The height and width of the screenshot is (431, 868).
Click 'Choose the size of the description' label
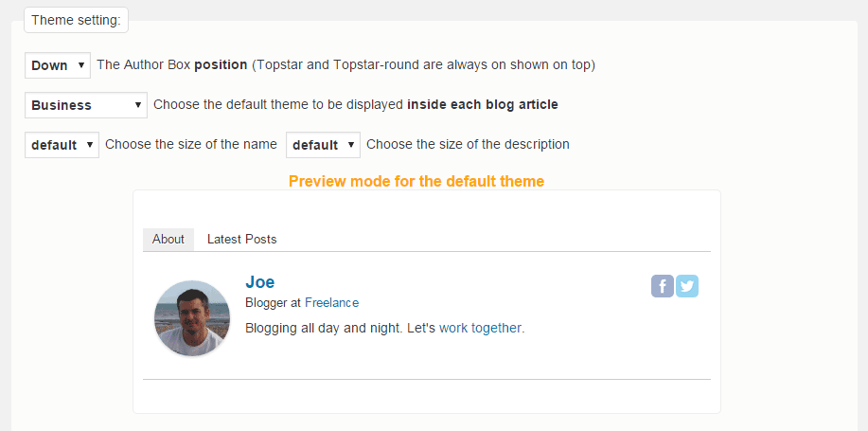tap(468, 144)
